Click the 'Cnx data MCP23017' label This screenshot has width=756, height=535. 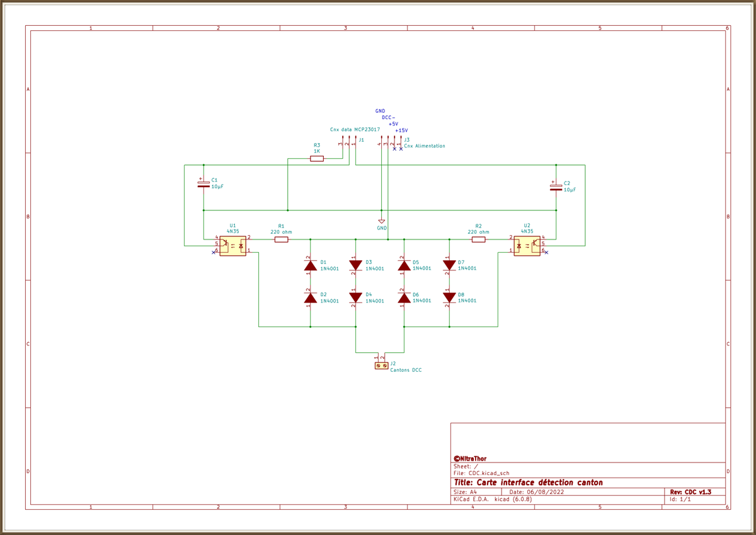(355, 129)
